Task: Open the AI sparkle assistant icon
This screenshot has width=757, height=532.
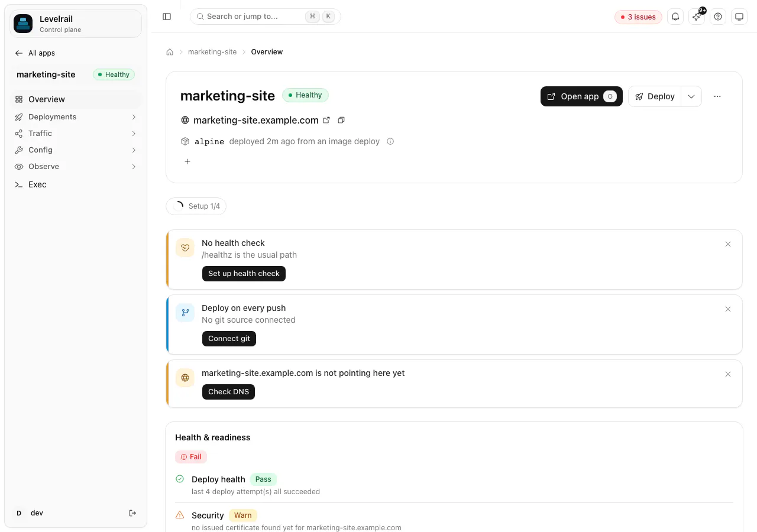Action: pyautogui.click(x=697, y=17)
